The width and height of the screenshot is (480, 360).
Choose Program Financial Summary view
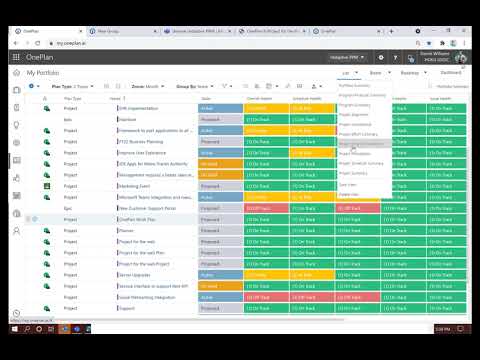[362, 95]
